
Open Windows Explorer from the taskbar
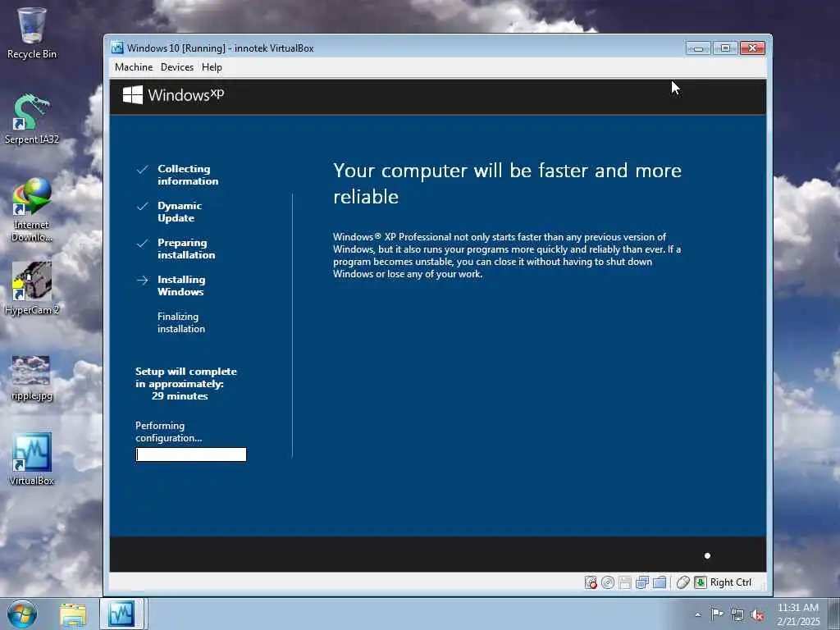tap(73, 614)
